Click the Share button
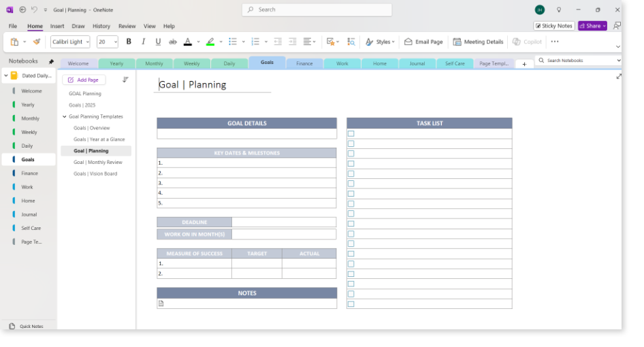644x347 pixels. pyautogui.click(x=592, y=26)
